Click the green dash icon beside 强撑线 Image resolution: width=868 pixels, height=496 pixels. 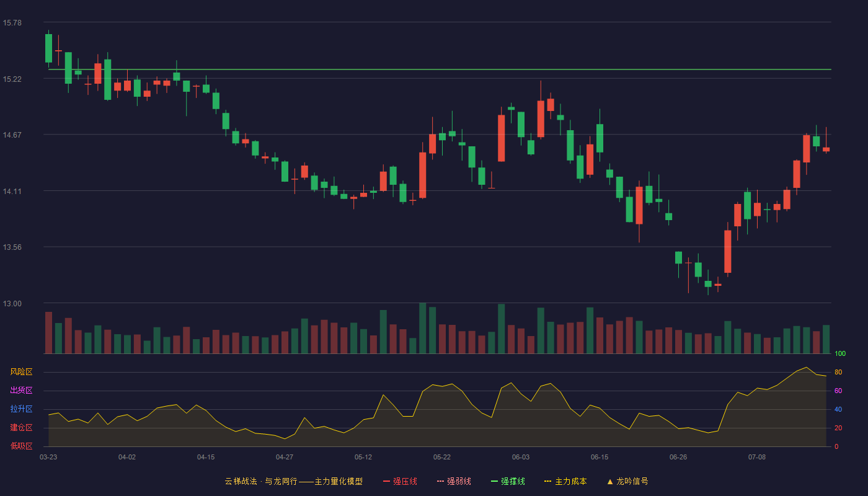pyautogui.click(x=495, y=481)
